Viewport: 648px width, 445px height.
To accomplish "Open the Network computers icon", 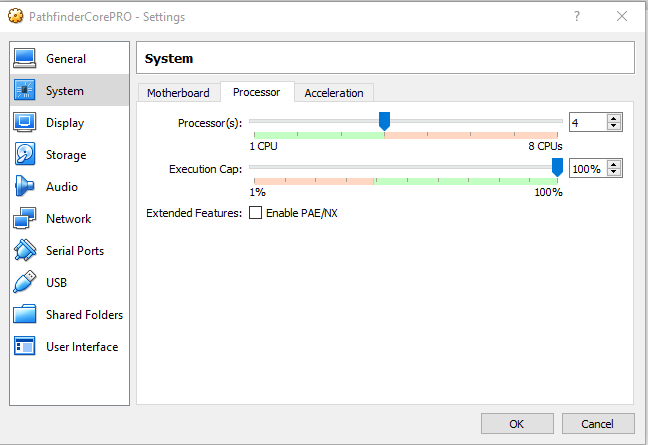I will tap(24, 218).
